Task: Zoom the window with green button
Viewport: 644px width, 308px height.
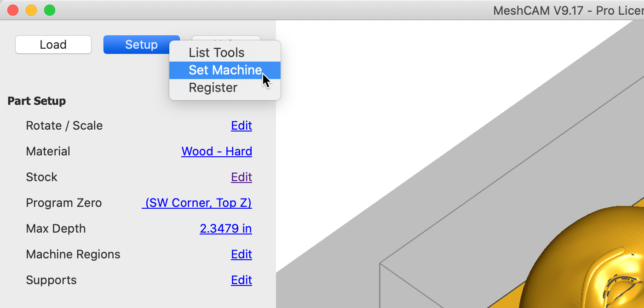Action: pos(50,10)
